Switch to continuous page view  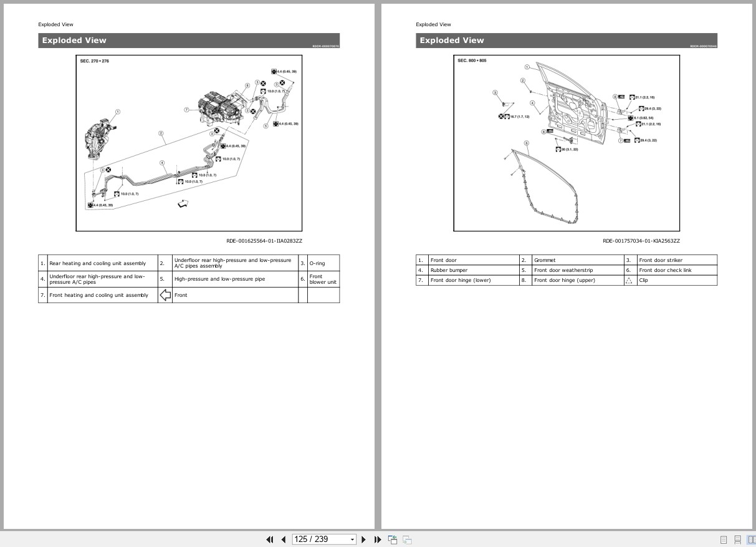coord(737,540)
